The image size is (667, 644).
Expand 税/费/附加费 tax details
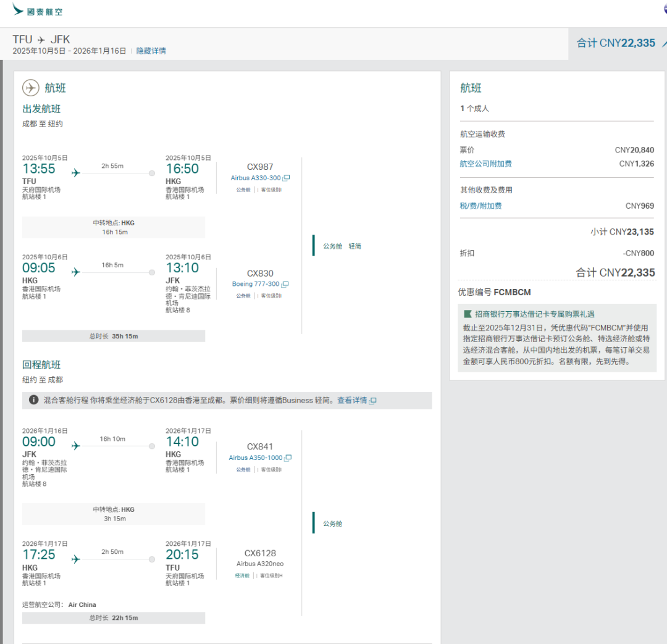click(x=480, y=206)
